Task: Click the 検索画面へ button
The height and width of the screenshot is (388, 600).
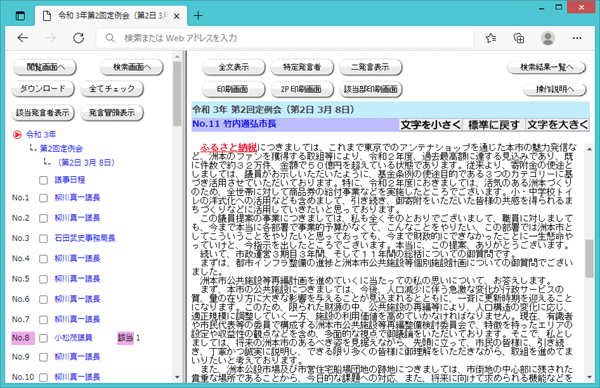Action: point(132,67)
